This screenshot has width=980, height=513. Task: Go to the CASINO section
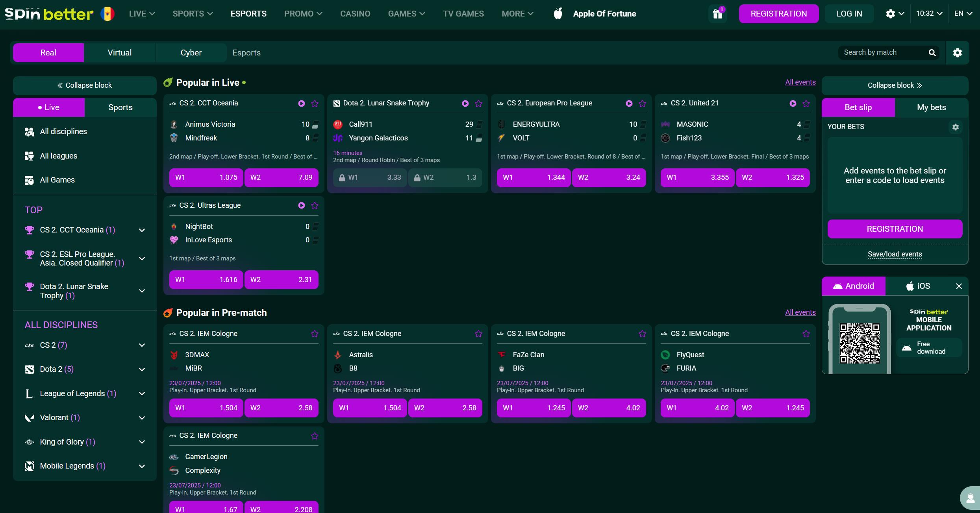click(355, 14)
